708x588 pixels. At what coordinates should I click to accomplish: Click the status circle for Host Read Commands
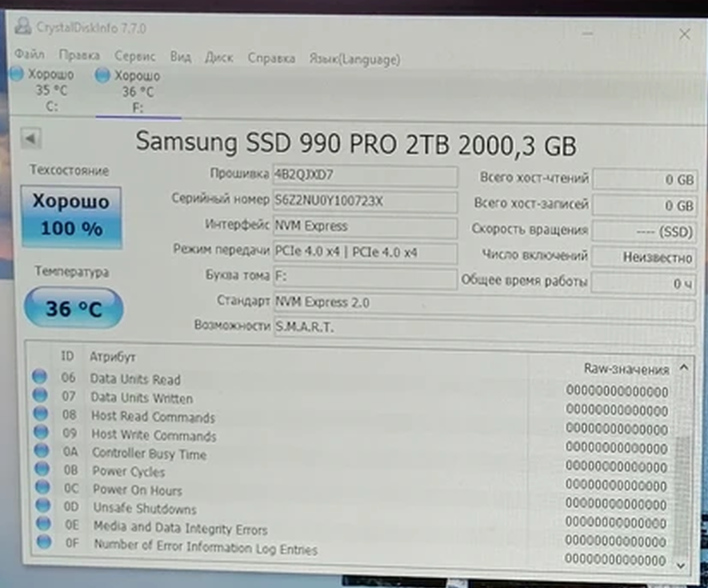40,414
